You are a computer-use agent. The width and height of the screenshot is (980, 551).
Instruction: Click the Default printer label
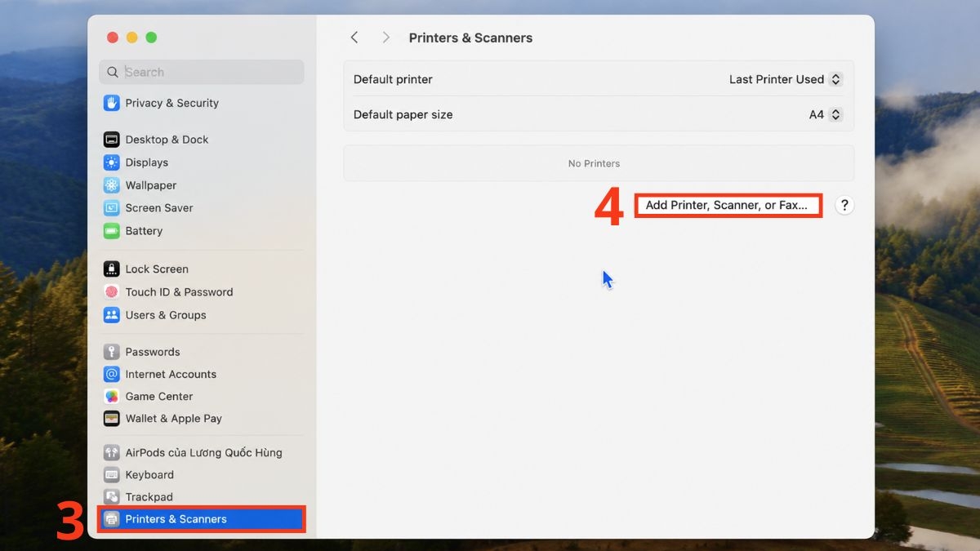tap(393, 79)
